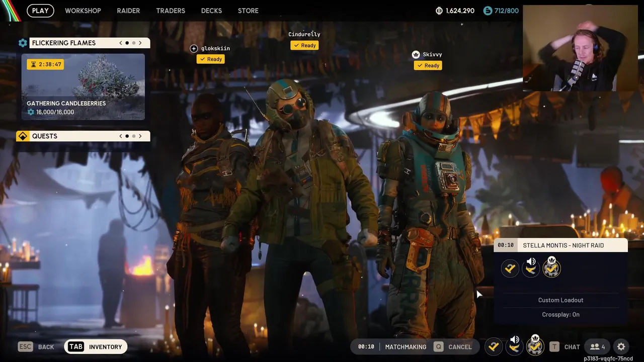The height and width of the screenshot is (362, 644).
Task: Click glokskiin's Ready status badge
Action: (x=211, y=59)
